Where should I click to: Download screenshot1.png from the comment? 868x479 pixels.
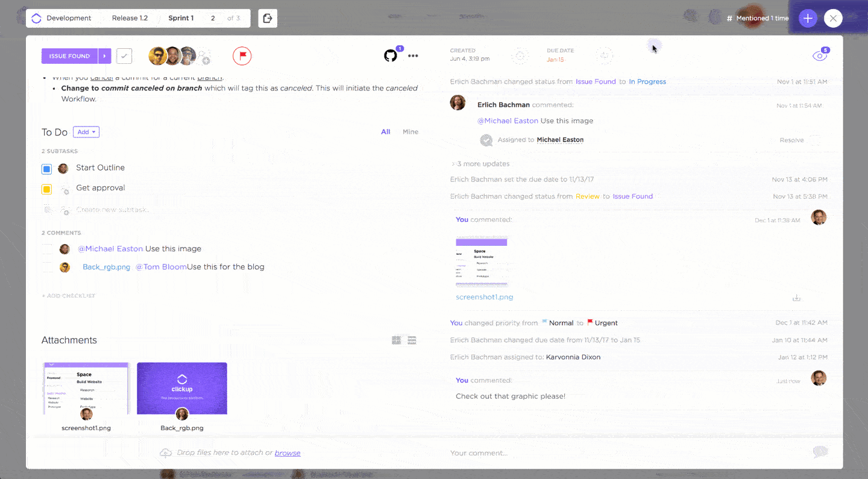[x=796, y=298]
